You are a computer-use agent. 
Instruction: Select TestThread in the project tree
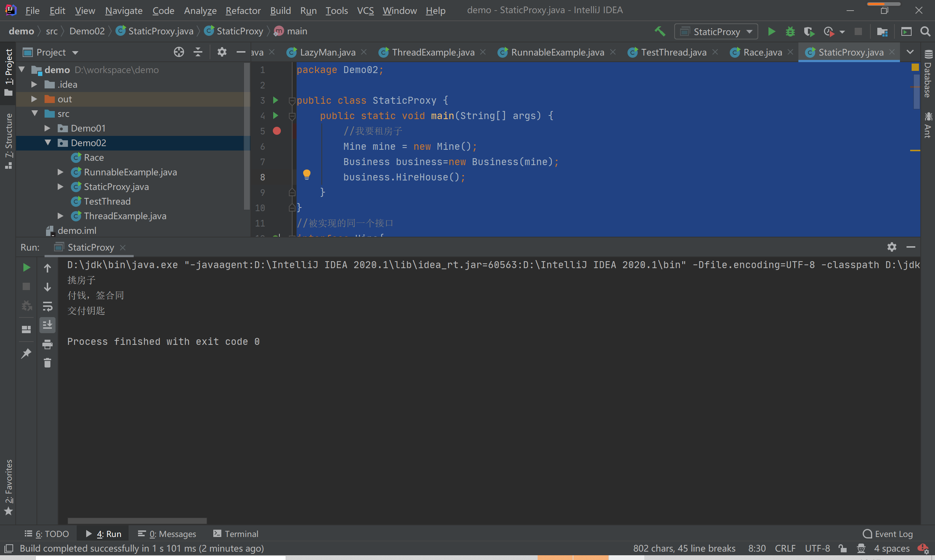[107, 201]
